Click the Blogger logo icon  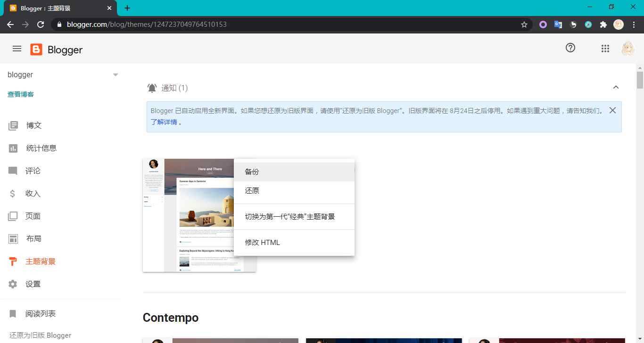pyautogui.click(x=36, y=49)
